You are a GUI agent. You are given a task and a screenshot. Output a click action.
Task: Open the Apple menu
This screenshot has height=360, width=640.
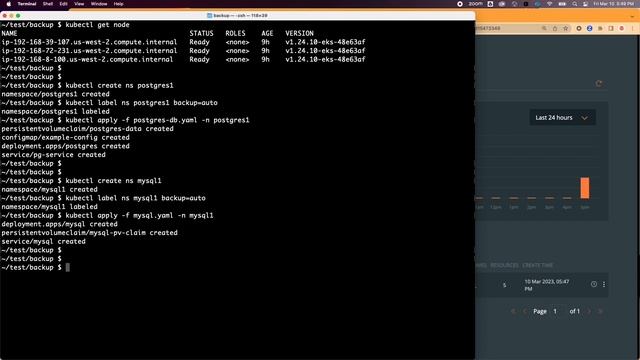pyautogui.click(x=9, y=4)
